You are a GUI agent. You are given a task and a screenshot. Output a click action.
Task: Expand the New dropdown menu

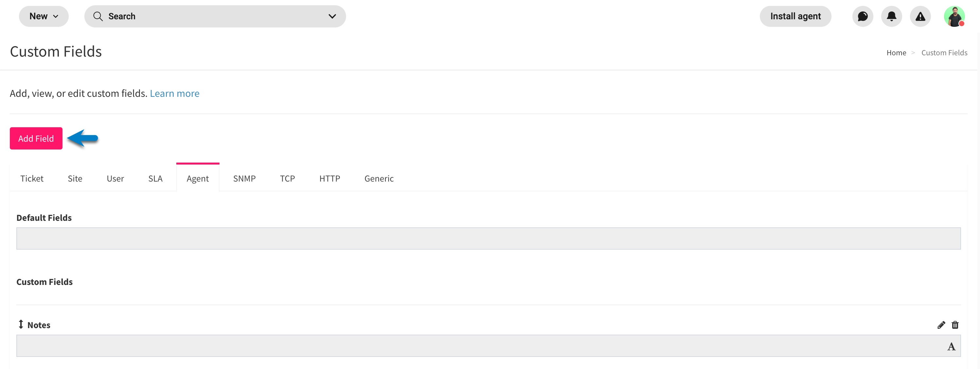(44, 16)
